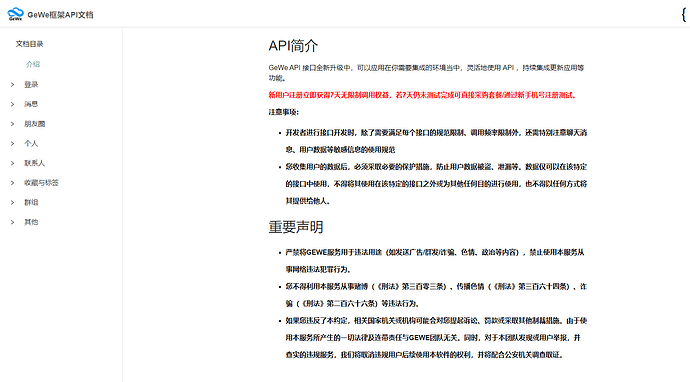Open the curly brace icon at top right

pyautogui.click(x=684, y=15)
